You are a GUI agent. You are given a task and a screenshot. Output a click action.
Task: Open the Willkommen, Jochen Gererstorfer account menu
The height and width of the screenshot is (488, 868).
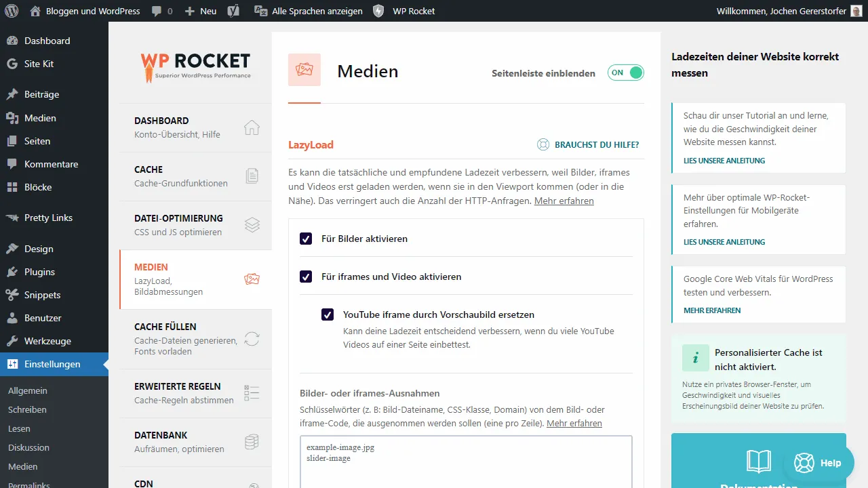tap(790, 11)
